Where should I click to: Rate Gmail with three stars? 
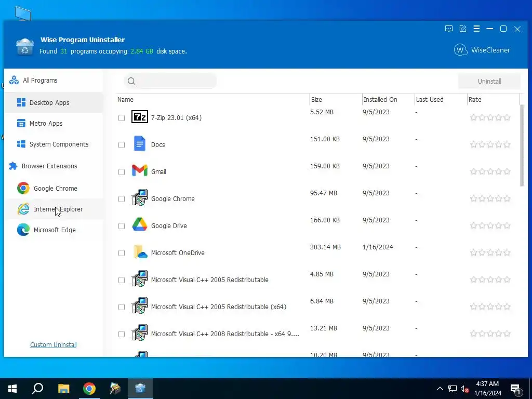pyautogui.click(x=490, y=171)
